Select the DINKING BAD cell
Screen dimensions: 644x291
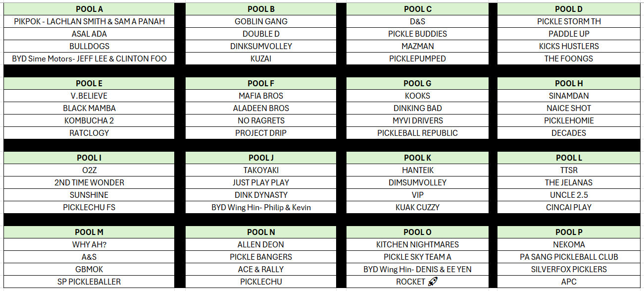tap(417, 108)
